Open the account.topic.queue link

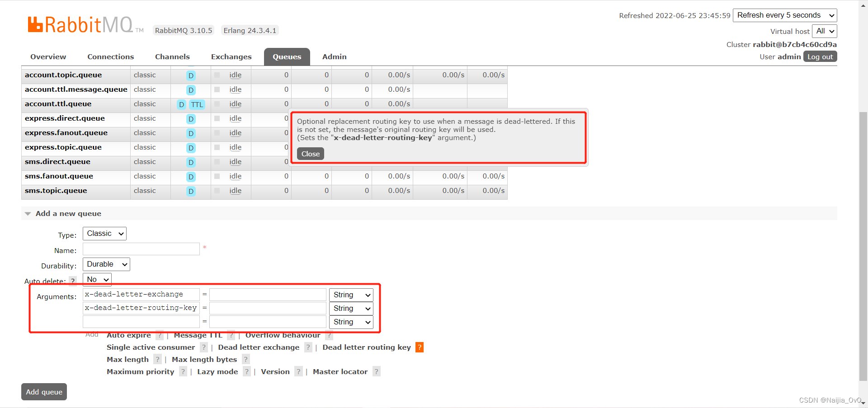pyautogui.click(x=63, y=75)
